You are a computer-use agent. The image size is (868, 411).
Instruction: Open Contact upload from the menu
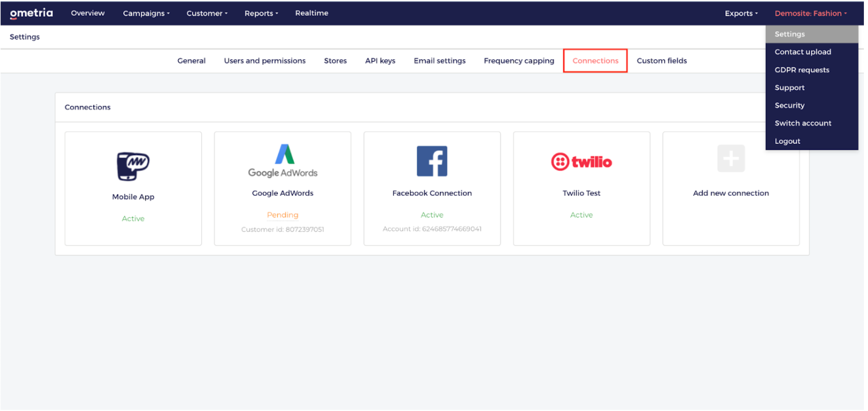(803, 52)
